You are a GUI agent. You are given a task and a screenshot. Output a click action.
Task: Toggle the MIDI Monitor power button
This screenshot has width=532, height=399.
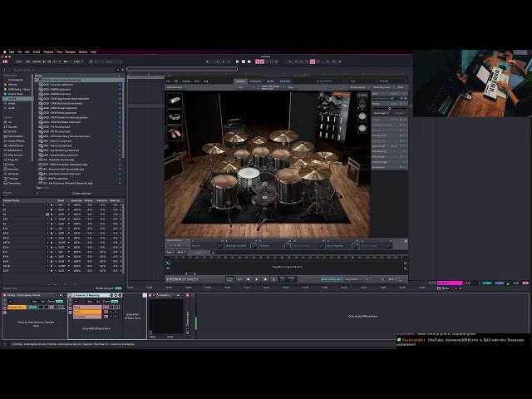(x=401, y=156)
